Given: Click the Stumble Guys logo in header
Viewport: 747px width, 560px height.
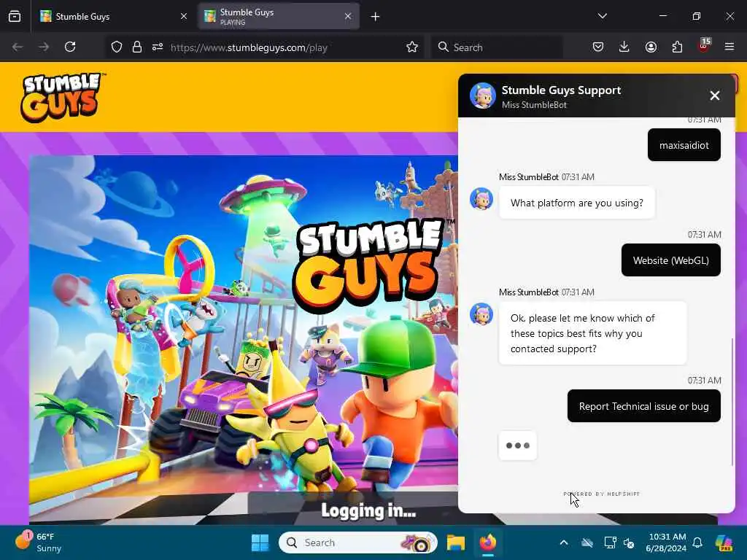Looking at the screenshot, I should [63, 97].
